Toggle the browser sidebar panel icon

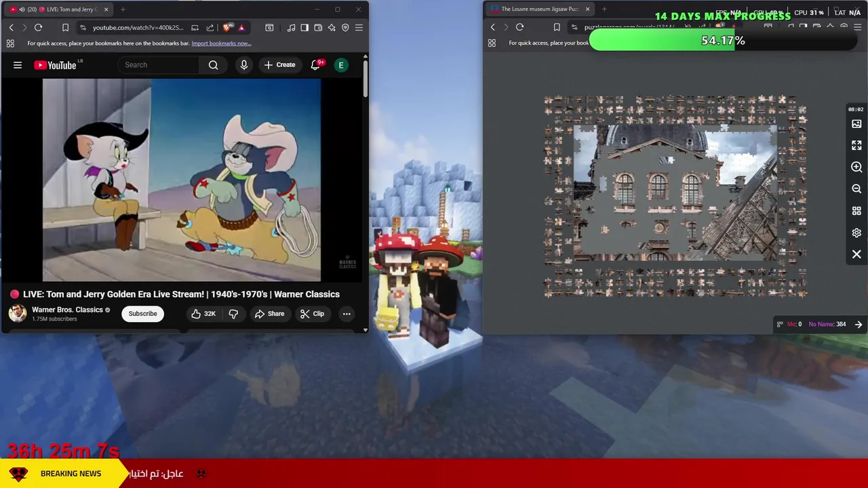click(x=304, y=28)
